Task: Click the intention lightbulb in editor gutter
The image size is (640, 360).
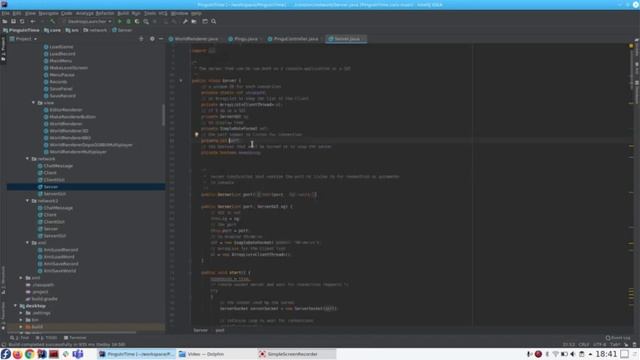Action: tap(196, 134)
